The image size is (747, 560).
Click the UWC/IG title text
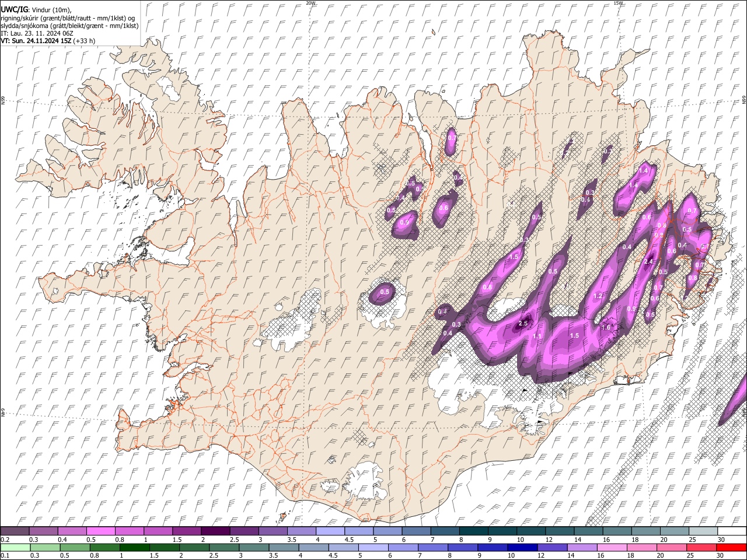tap(14, 10)
